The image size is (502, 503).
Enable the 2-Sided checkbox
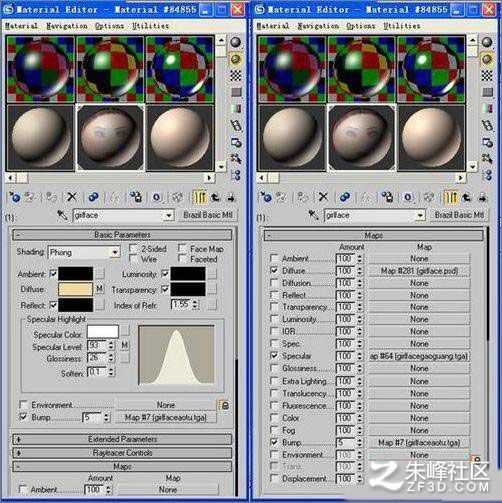[133, 248]
